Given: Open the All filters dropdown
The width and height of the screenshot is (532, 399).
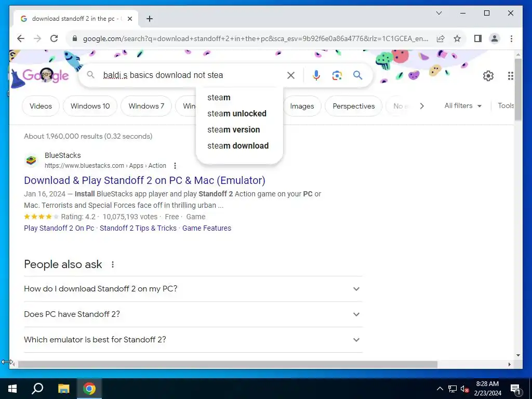Looking at the screenshot, I should click(463, 106).
